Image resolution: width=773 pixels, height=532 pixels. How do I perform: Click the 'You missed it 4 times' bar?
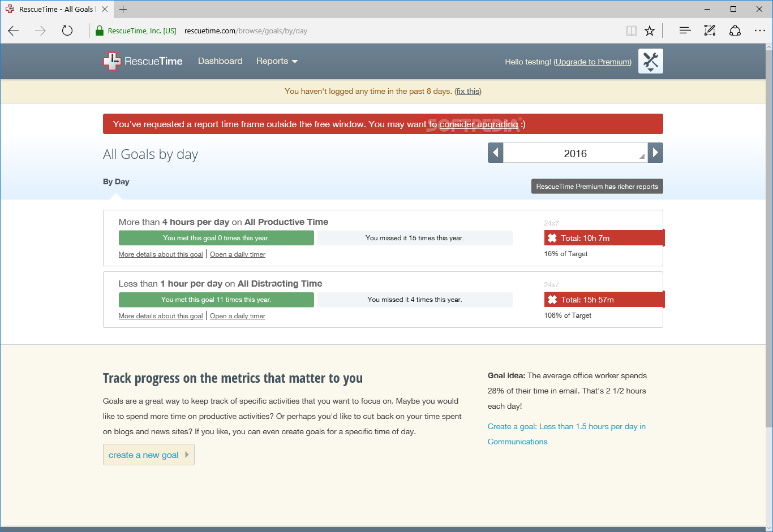415,300
